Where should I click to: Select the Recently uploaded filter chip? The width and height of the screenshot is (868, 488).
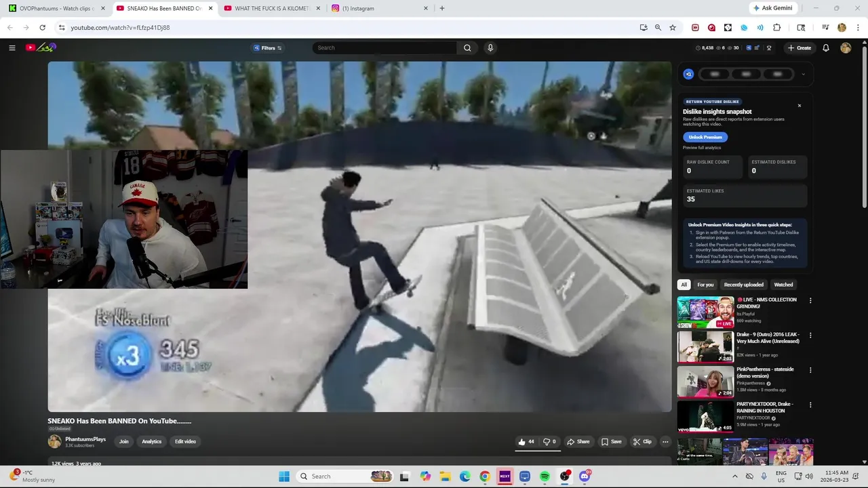tap(743, 285)
